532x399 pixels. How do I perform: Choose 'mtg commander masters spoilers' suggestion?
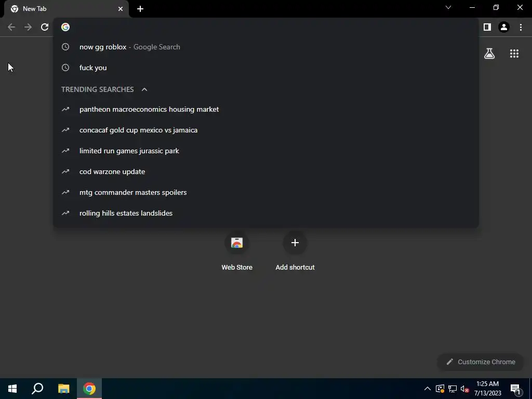pyautogui.click(x=266, y=192)
